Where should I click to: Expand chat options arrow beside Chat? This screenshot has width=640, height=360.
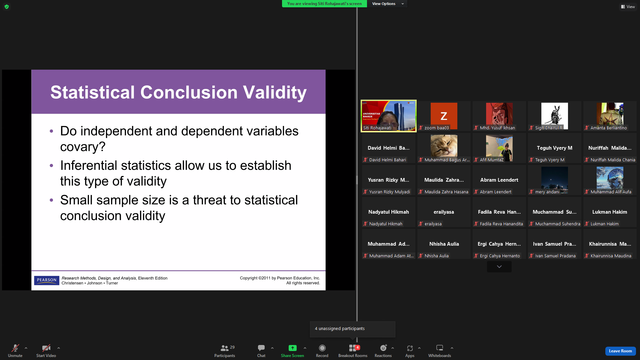(272, 348)
